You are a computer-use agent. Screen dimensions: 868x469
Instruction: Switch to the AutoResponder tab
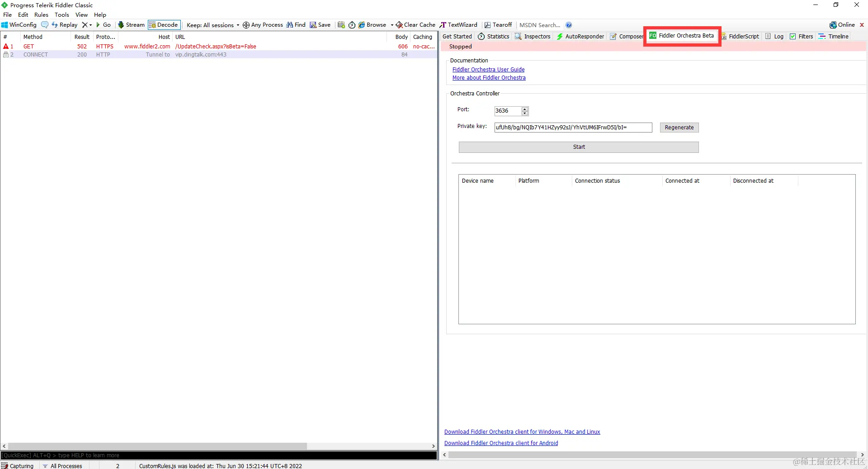tap(580, 36)
